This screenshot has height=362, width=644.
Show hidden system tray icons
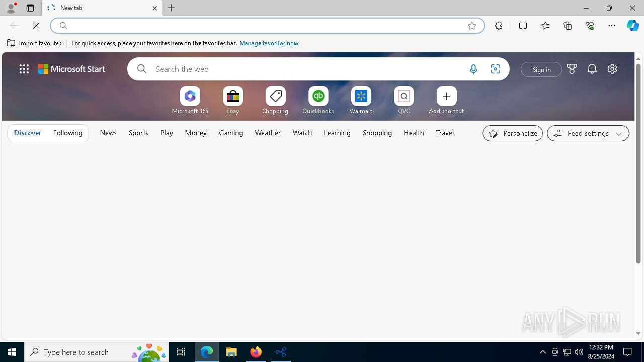coord(543,352)
